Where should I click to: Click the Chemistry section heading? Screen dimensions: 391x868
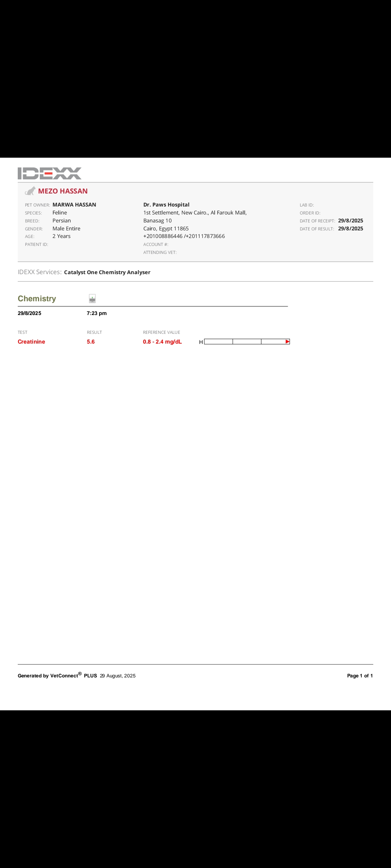pos(37,299)
